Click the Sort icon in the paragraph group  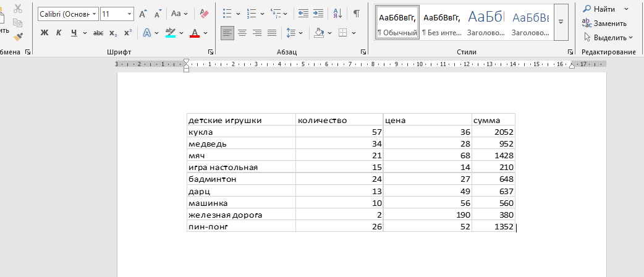337,13
